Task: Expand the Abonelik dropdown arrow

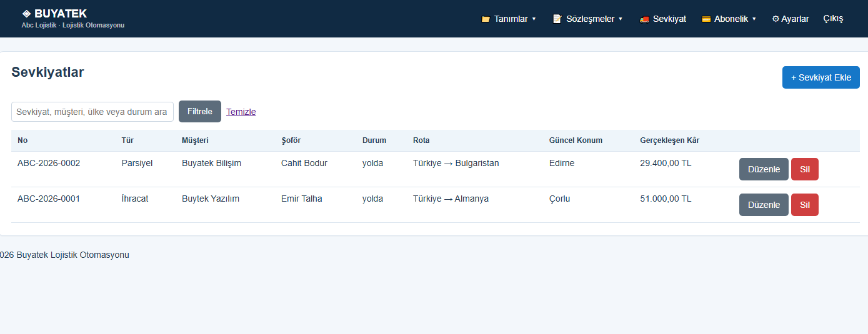Action: pyautogui.click(x=754, y=19)
